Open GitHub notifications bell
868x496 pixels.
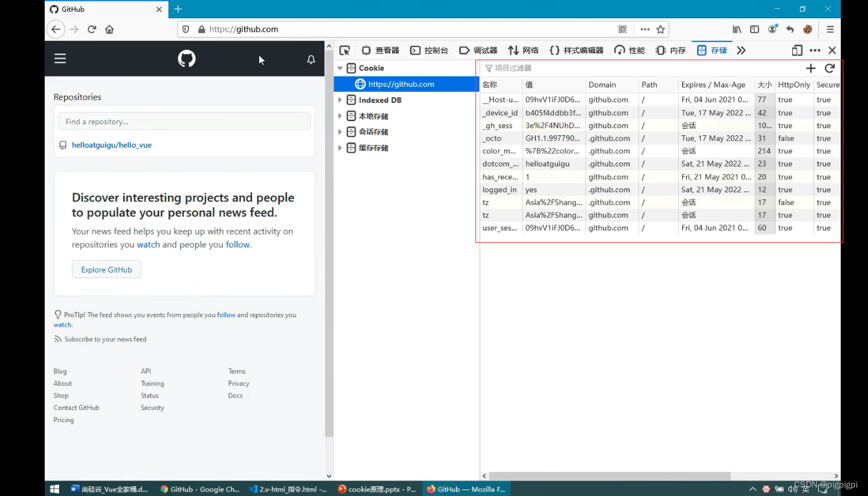pyautogui.click(x=311, y=60)
